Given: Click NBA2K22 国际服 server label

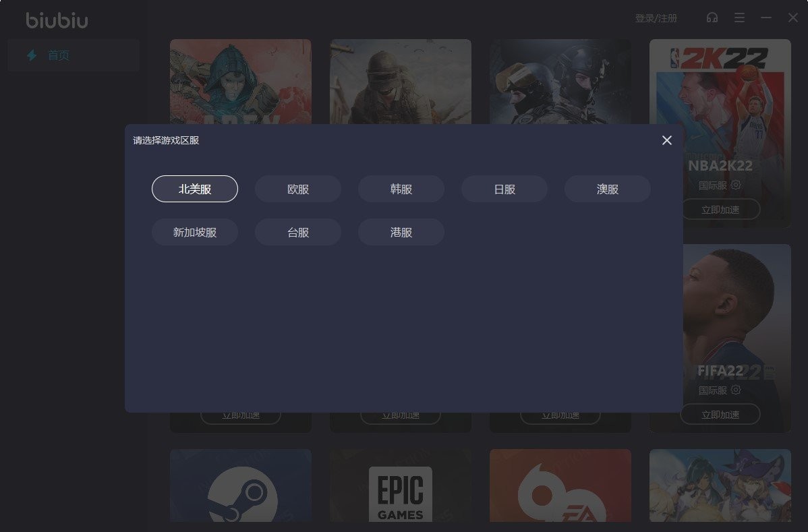Looking at the screenshot, I should (x=713, y=185).
